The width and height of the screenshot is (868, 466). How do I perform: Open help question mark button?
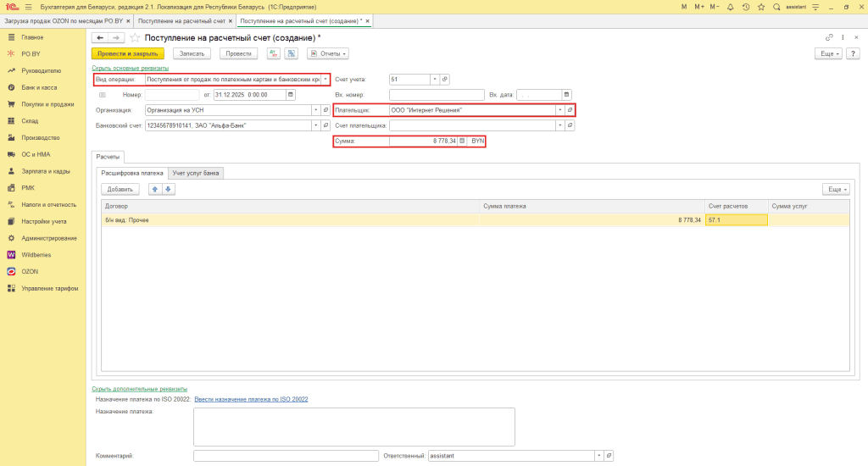click(x=853, y=53)
